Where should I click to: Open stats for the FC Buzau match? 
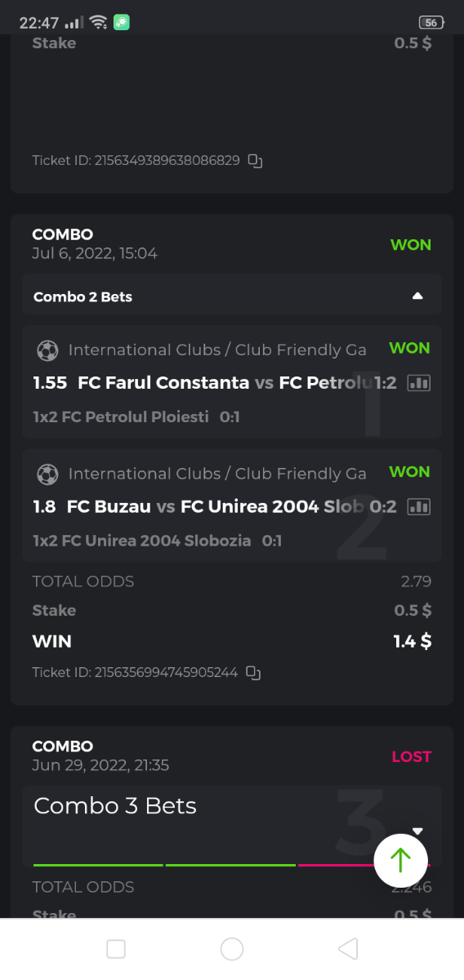(418, 506)
